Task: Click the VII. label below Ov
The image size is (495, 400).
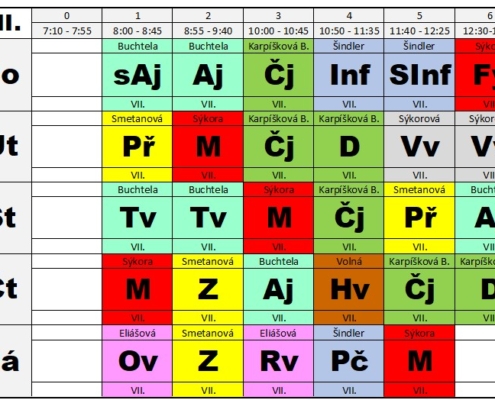Action: 137,390
